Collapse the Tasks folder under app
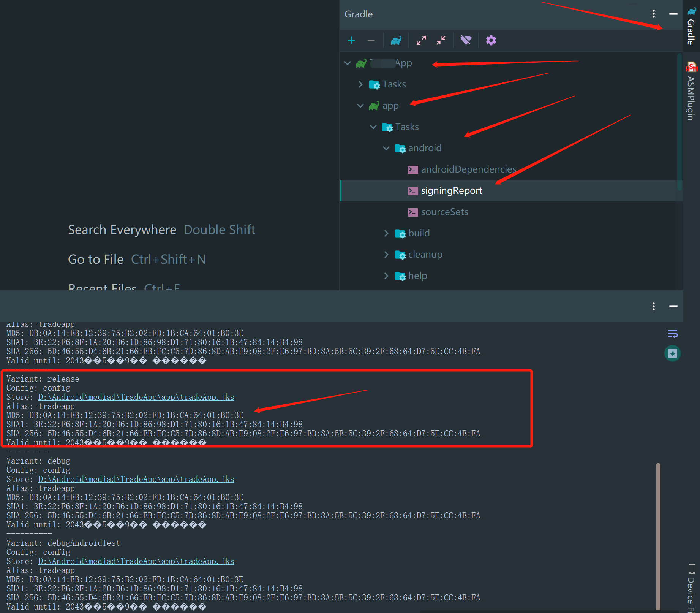Image resolution: width=700 pixels, height=613 pixels. (373, 127)
